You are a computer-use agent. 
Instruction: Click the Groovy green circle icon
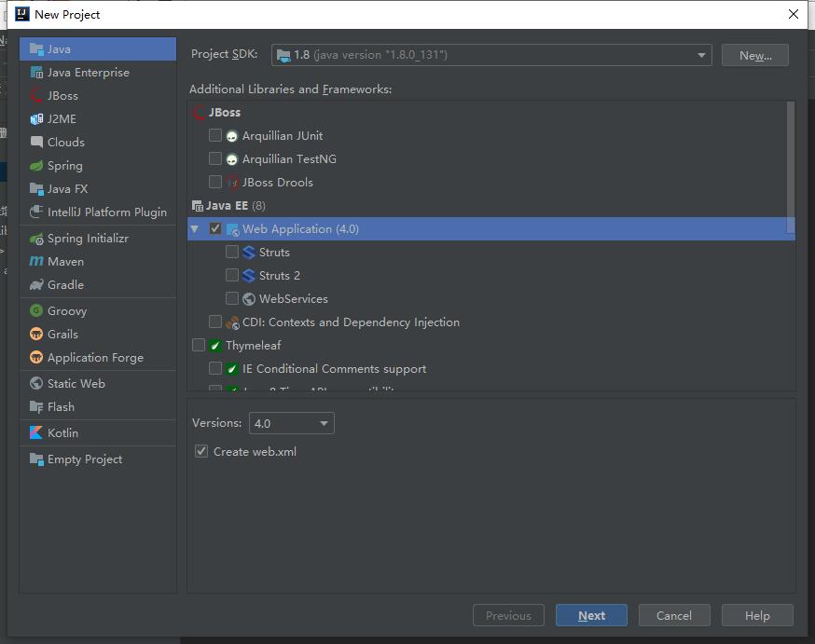click(x=36, y=310)
